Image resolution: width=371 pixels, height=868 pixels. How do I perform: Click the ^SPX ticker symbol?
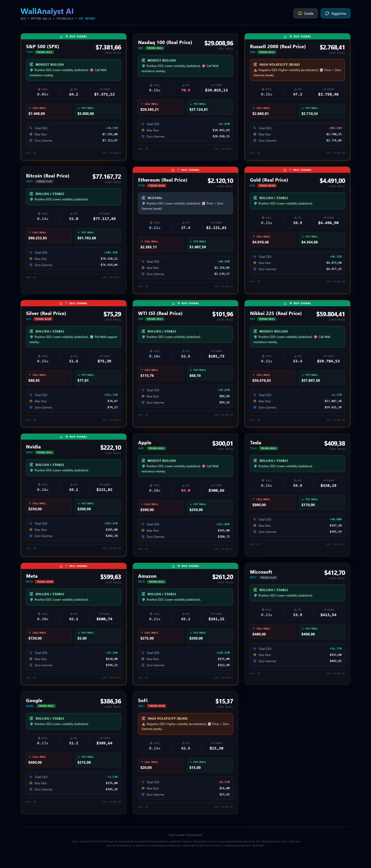tap(29, 52)
